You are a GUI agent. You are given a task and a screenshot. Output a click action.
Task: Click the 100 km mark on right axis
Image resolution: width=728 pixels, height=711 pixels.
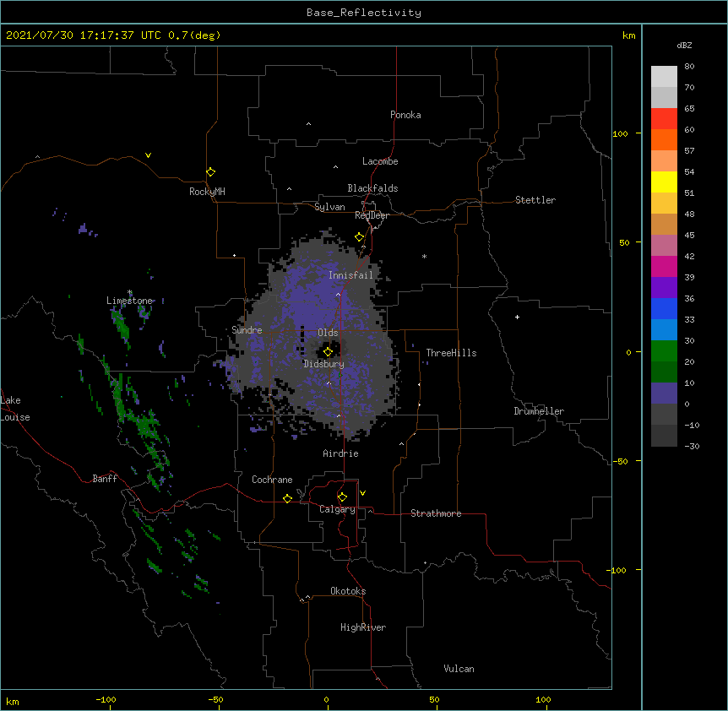pyautogui.click(x=620, y=133)
